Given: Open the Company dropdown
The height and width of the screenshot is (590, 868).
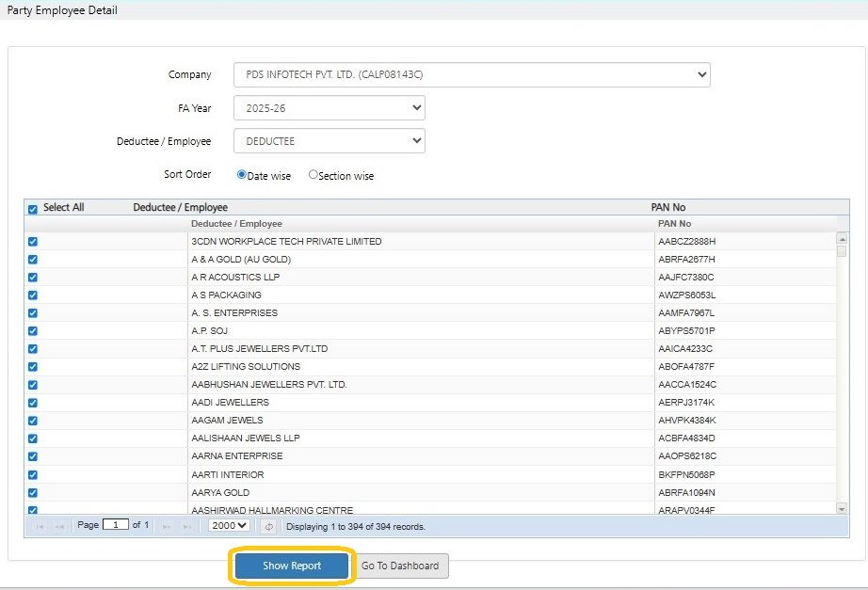Looking at the screenshot, I should 472,74.
